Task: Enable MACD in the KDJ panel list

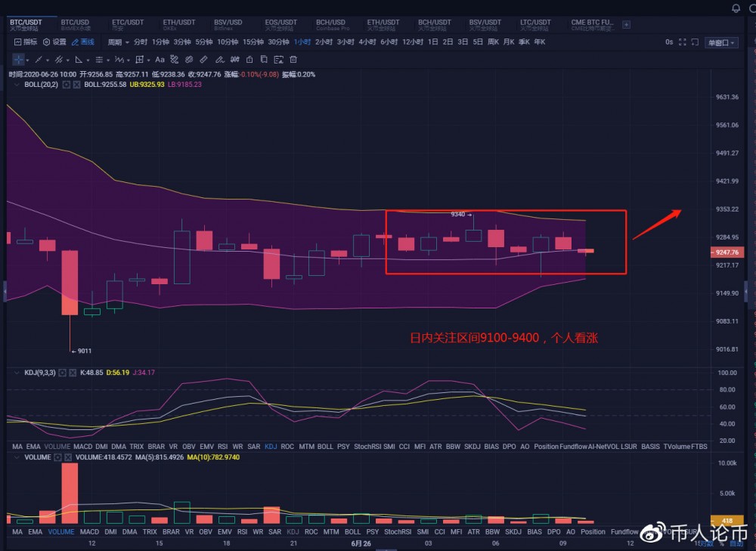Action: coord(82,447)
